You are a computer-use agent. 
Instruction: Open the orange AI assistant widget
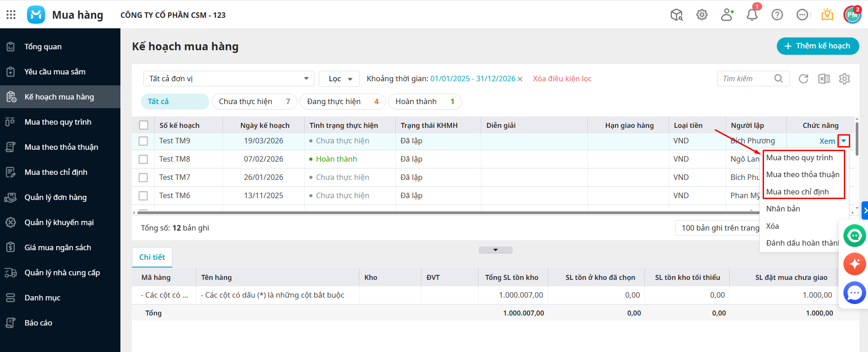[x=855, y=264]
